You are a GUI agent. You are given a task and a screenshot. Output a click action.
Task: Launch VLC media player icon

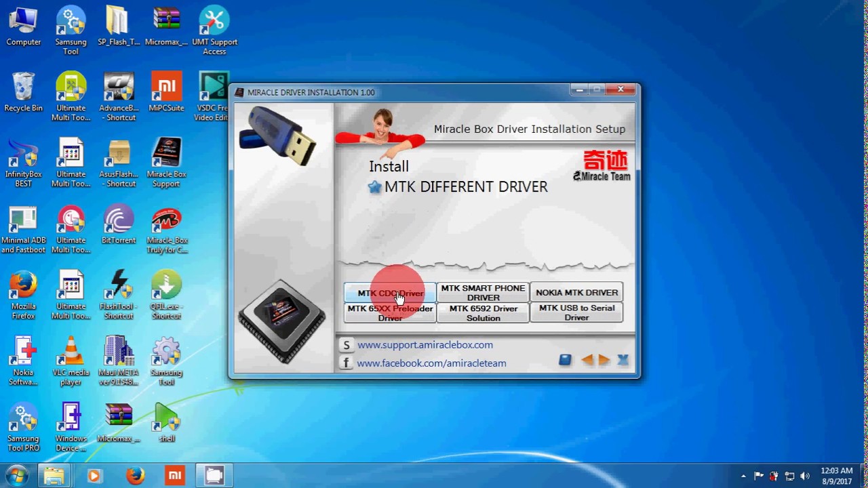tap(71, 361)
